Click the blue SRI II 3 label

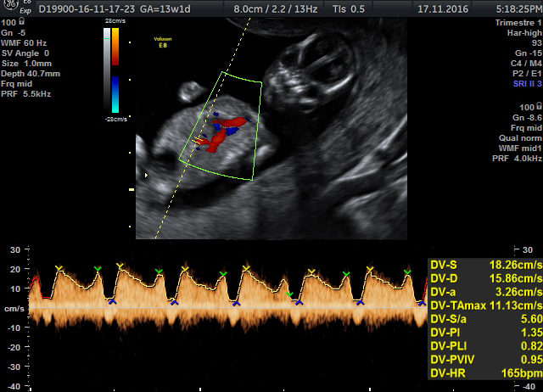pos(528,84)
